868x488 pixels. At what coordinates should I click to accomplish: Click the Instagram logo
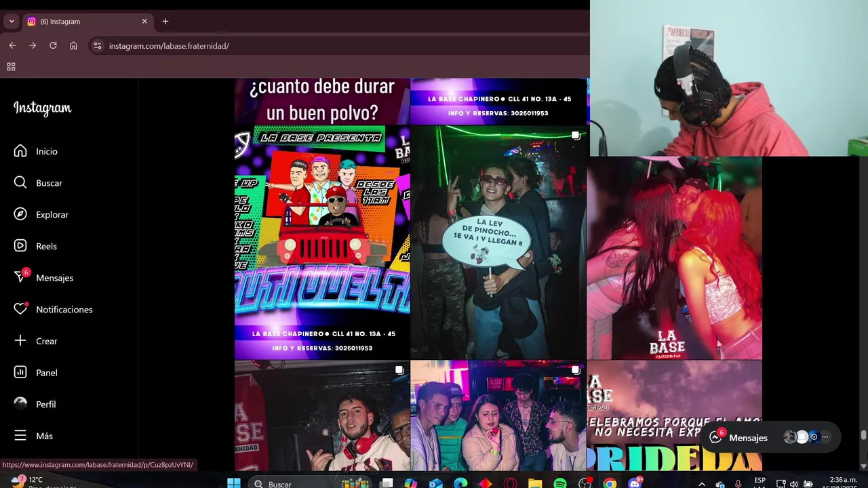point(42,108)
